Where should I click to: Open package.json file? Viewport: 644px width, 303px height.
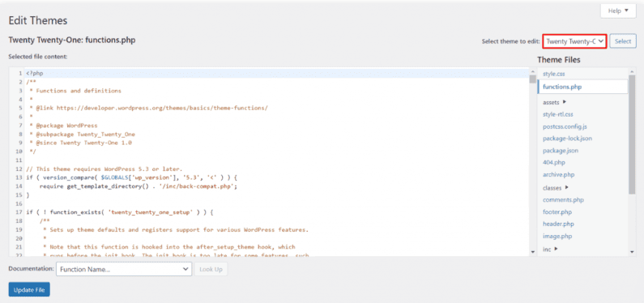click(561, 151)
